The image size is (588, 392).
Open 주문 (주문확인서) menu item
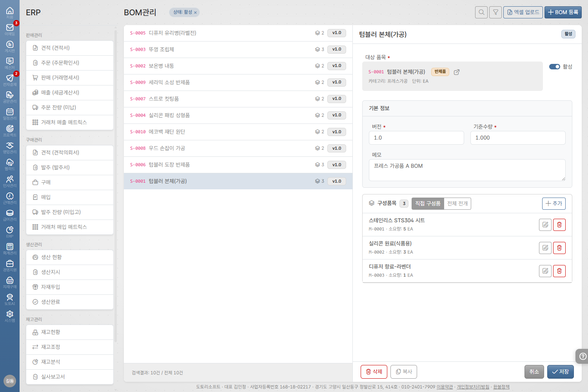tap(70, 63)
